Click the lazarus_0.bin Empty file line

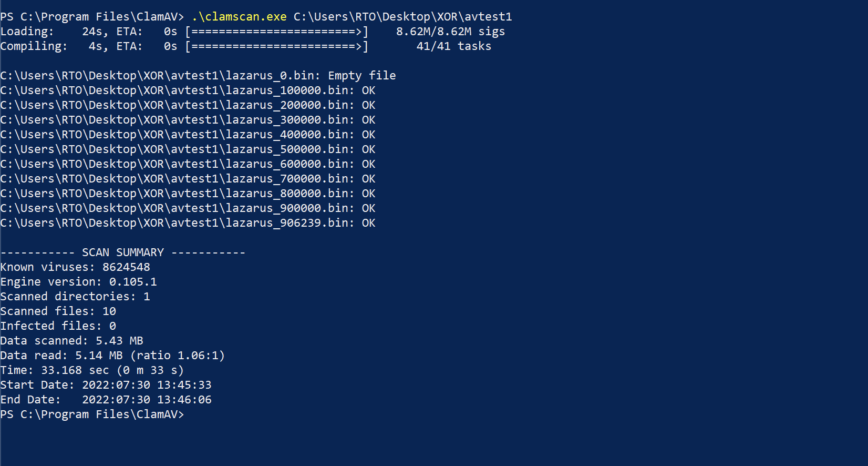pos(198,76)
